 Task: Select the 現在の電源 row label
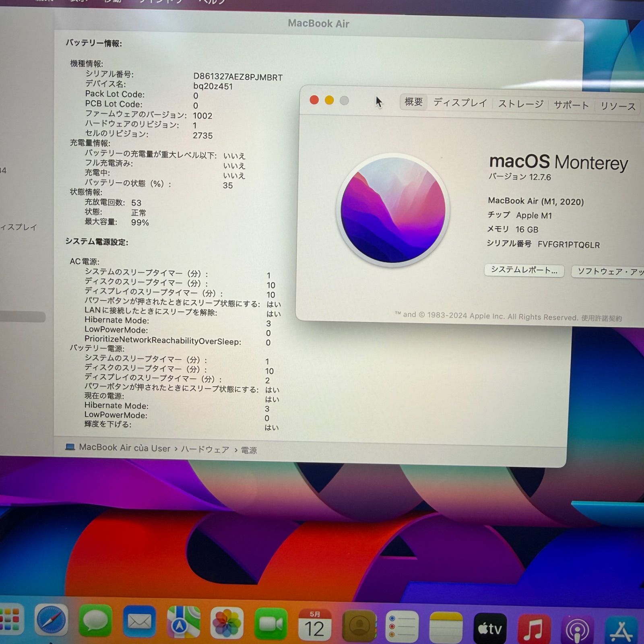pos(104,396)
